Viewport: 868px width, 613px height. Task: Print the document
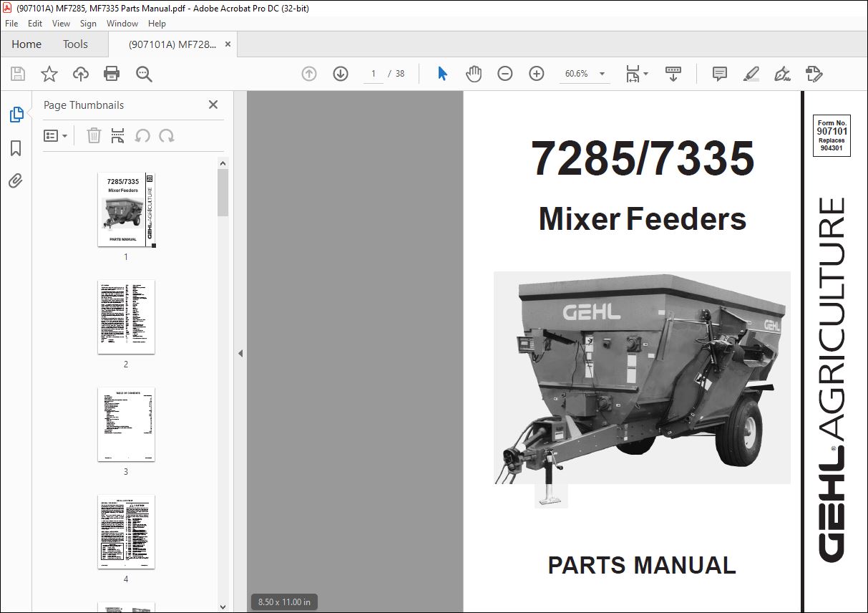coord(112,74)
